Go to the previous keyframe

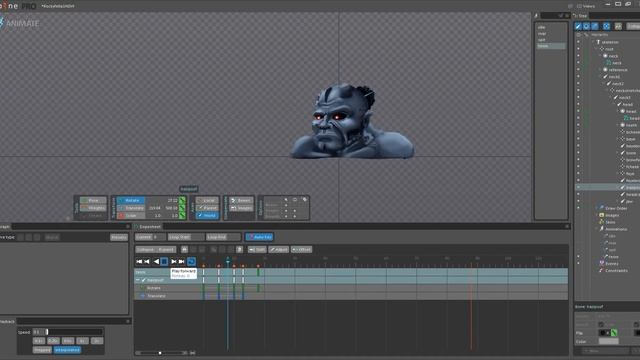(147, 261)
